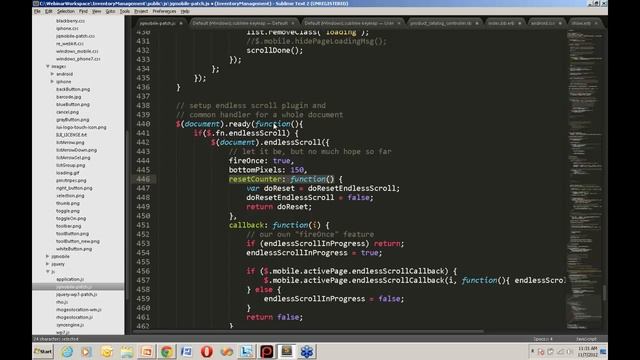Change the Spaces indentation setting in status bar
Screen dimensions: 640x360
(x=542, y=339)
